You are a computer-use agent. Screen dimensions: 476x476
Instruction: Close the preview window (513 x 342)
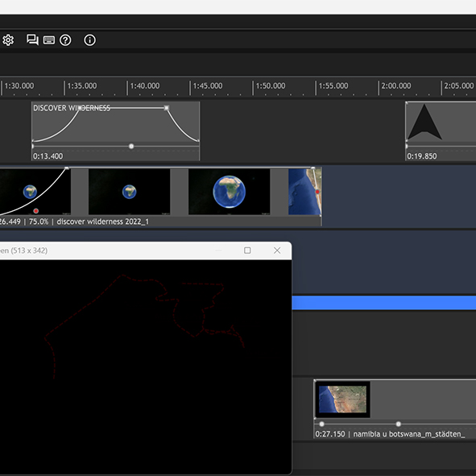(277, 250)
